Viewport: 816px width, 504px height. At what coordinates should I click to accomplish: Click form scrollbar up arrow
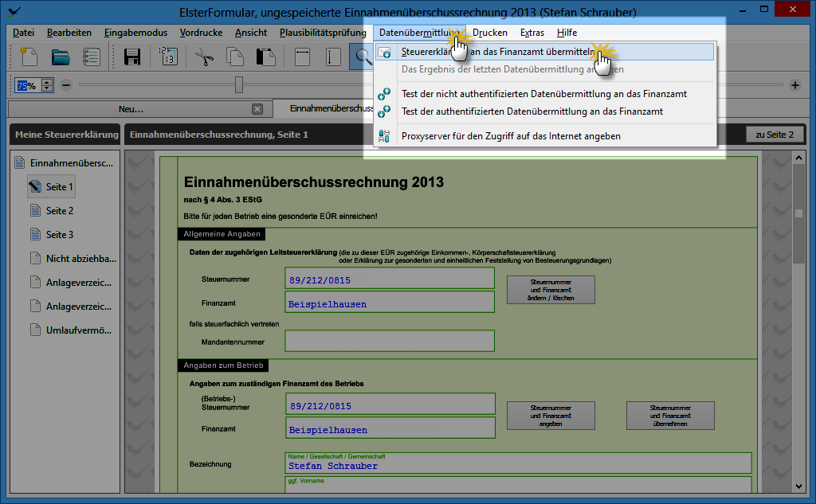tap(798, 158)
